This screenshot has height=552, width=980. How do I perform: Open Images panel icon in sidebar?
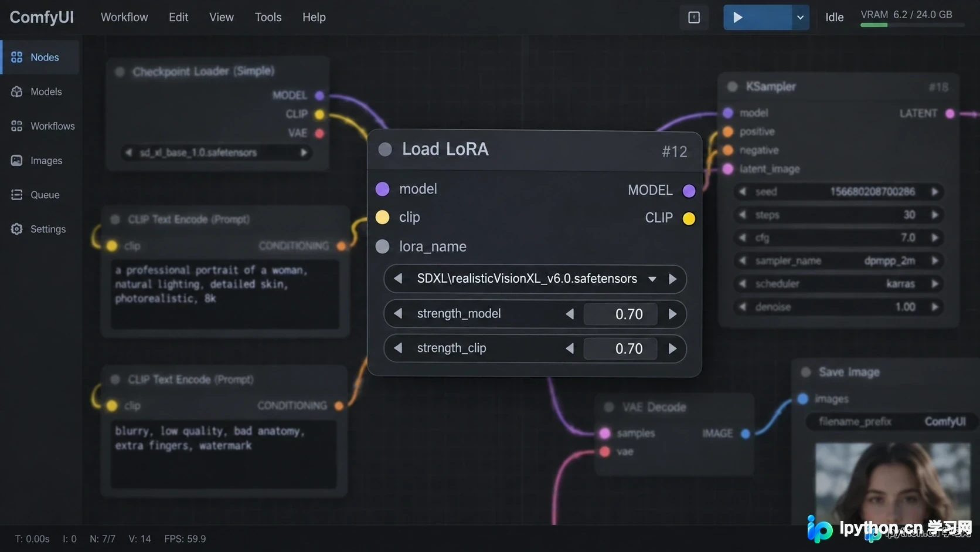(16, 160)
